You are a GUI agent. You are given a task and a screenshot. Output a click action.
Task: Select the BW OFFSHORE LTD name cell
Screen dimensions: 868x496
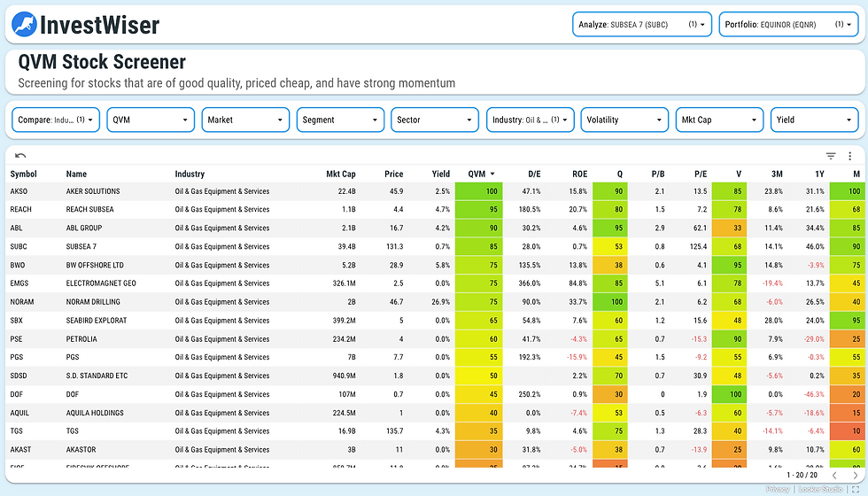pyautogui.click(x=96, y=265)
